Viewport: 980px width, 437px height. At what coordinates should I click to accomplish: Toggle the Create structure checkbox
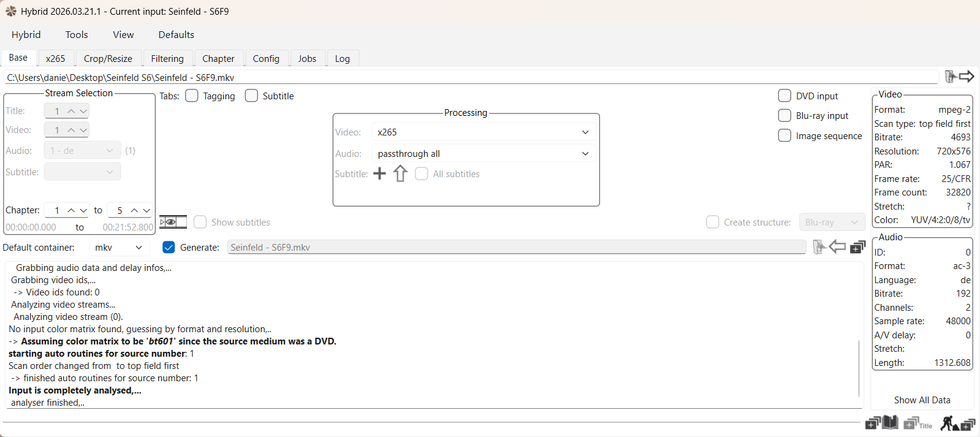[x=713, y=222]
